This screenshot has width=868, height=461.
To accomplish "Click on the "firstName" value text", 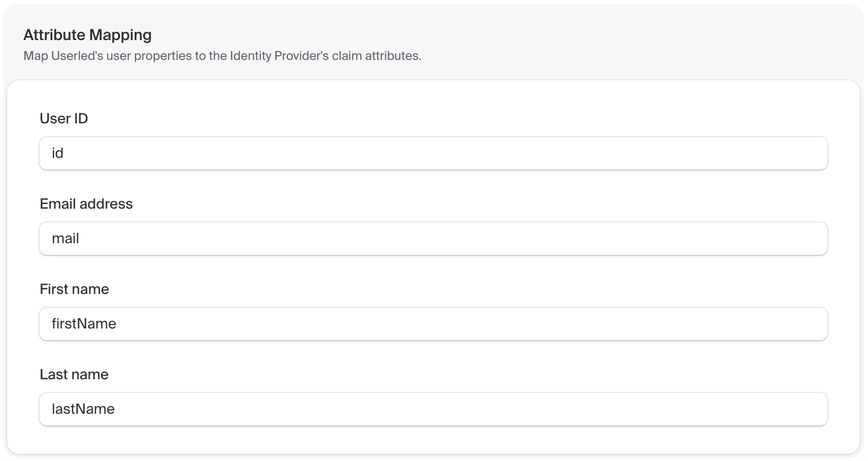I will pyautogui.click(x=84, y=324).
